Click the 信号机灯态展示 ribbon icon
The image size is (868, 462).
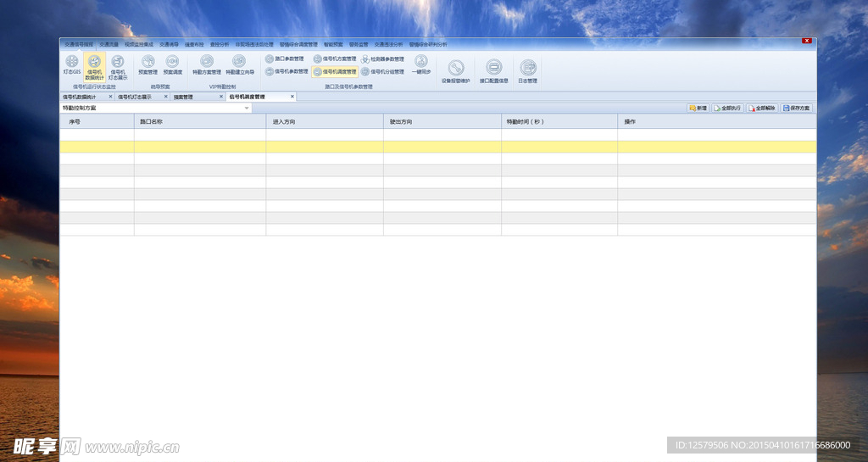point(117,63)
